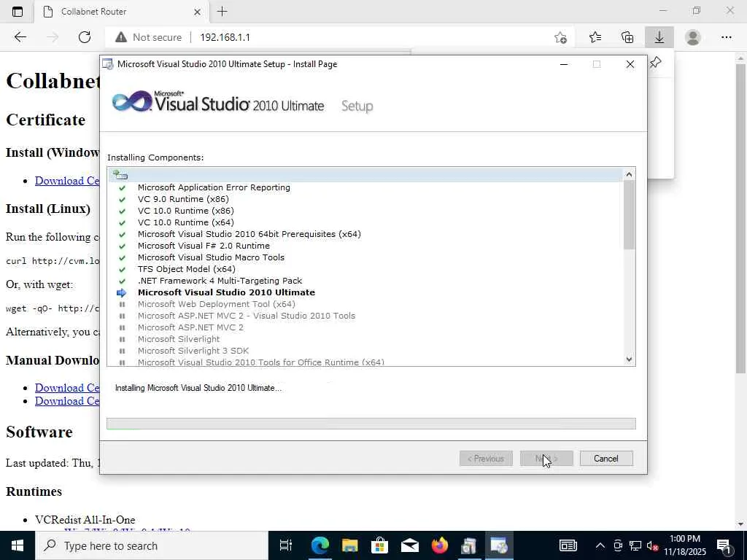Select .NET Framework 4 Multi-Targeting Pack row
Viewport: 747px width, 560px height.
[x=220, y=281]
